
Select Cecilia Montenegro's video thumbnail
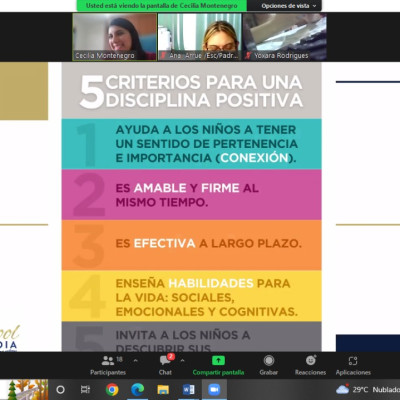click(x=114, y=37)
